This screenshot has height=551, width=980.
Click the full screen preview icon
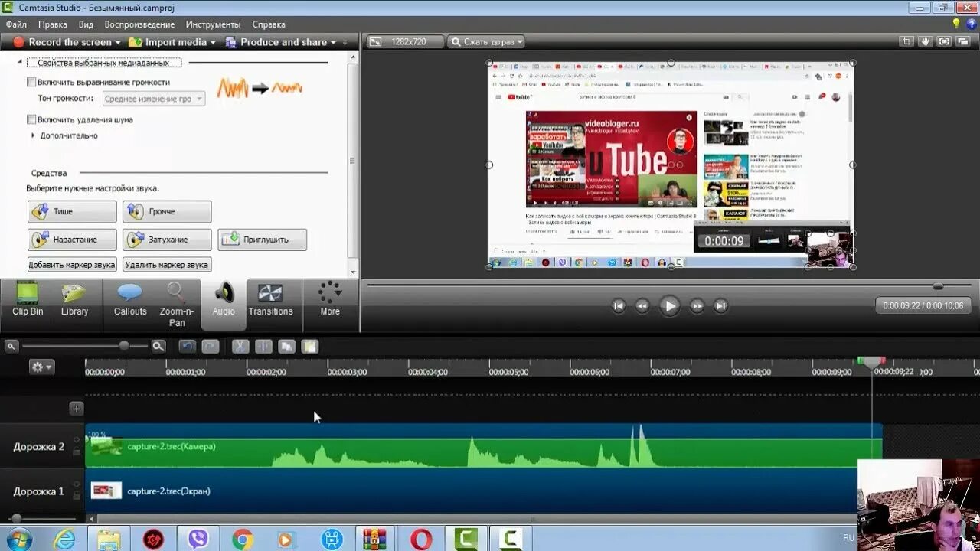click(x=944, y=41)
